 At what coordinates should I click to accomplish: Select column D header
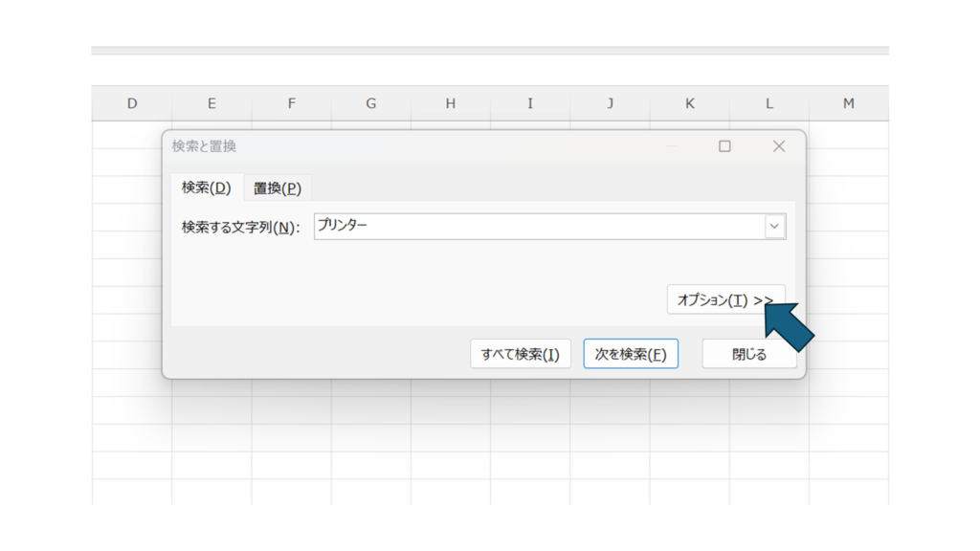(132, 103)
